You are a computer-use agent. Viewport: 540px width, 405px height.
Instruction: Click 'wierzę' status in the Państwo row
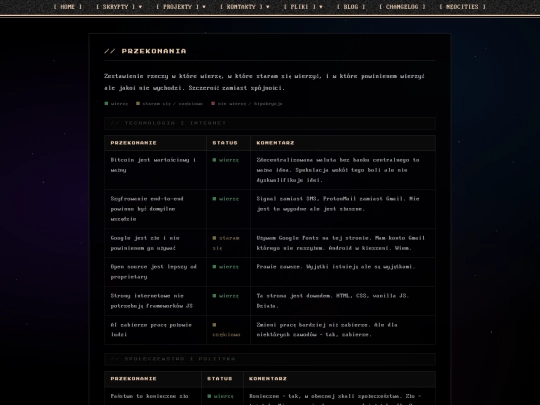[220, 396]
